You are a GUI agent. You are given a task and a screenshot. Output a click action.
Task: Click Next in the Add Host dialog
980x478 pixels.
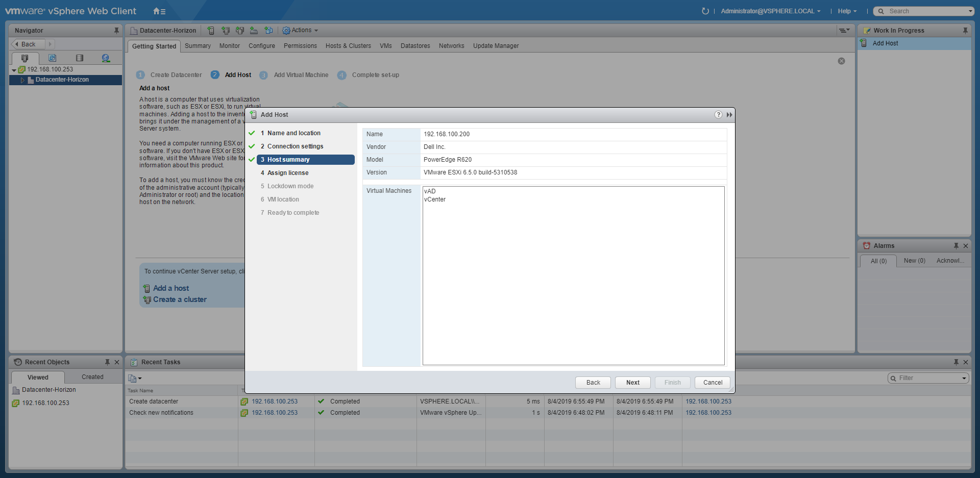(632, 383)
